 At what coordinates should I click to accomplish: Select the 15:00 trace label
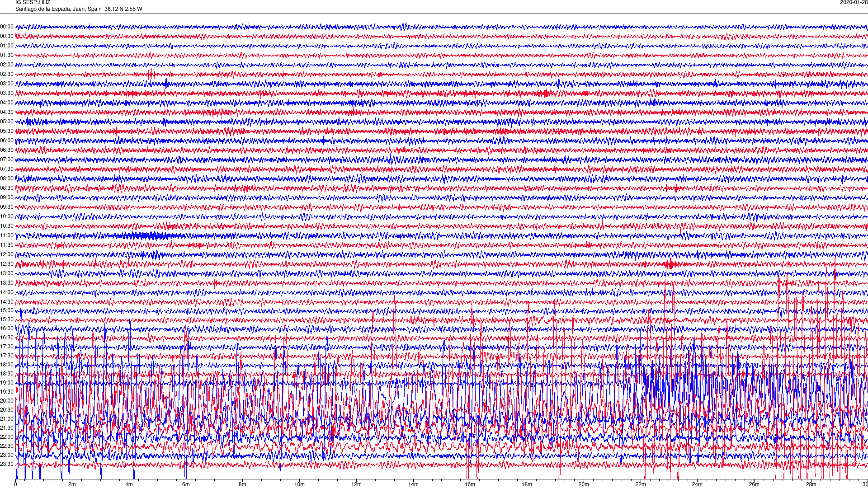pyautogui.click(x=7, y=310)
